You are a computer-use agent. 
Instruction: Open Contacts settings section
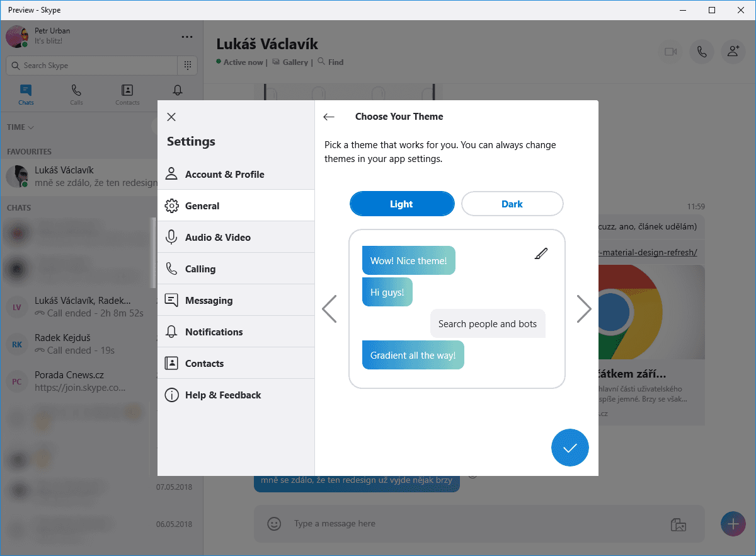(x=236, y=363)
